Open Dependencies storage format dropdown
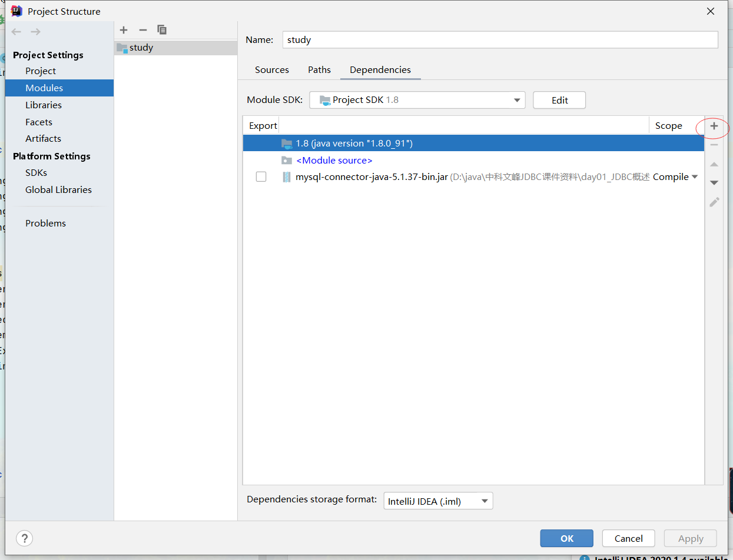This screenshot has height=560, width=733. [x=438, y=501]
